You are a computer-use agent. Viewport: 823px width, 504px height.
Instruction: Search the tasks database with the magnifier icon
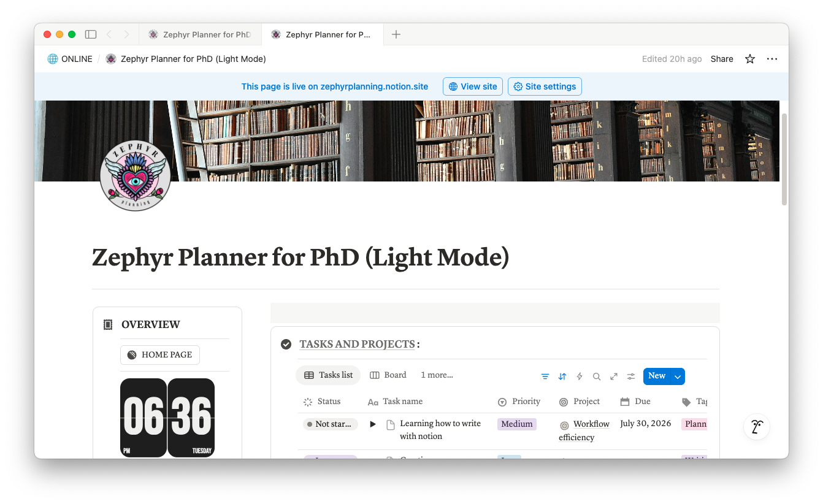tap(597, 376)
